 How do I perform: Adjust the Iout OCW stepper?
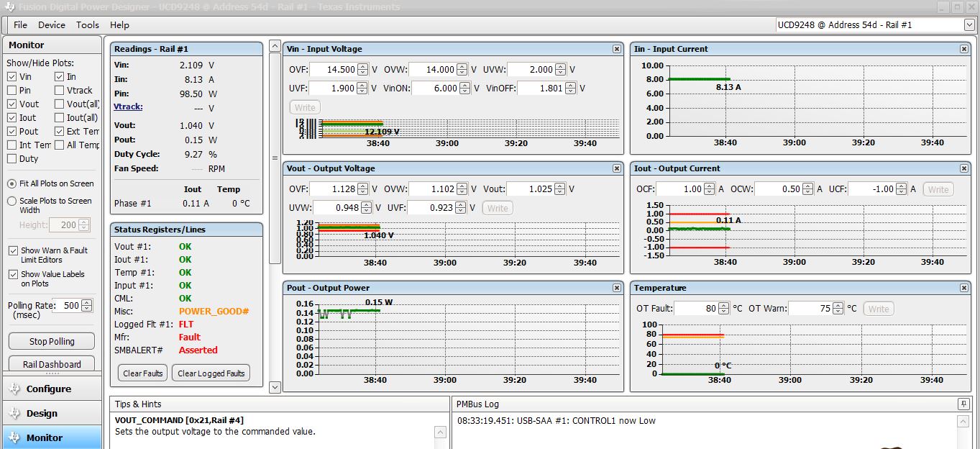coord(809,189)
